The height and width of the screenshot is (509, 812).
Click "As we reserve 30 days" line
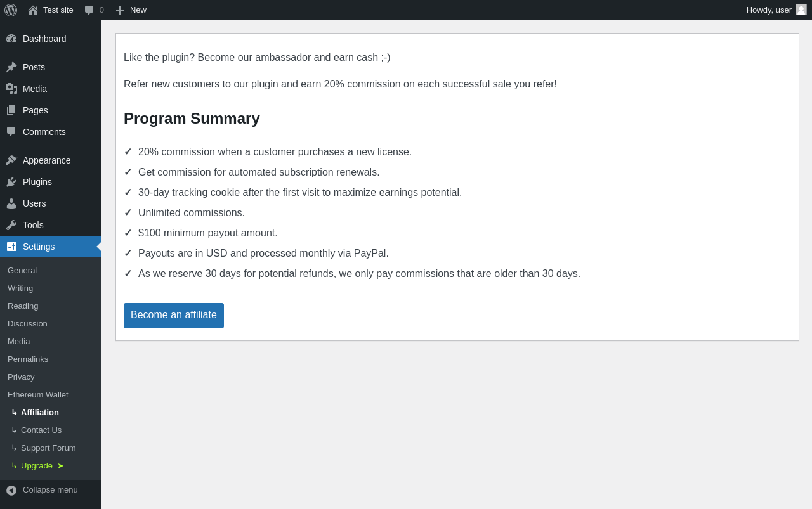pos(359,274)
